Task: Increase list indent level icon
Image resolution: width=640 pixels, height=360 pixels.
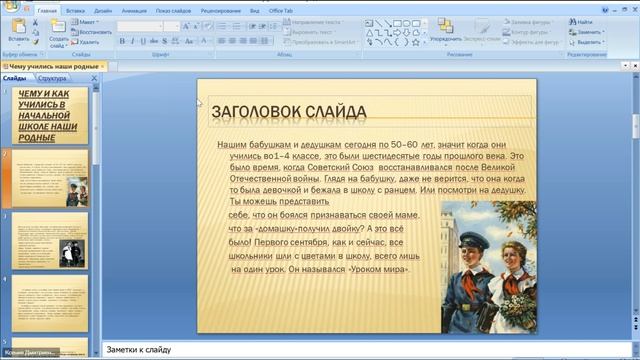Action: pos(262,27)
